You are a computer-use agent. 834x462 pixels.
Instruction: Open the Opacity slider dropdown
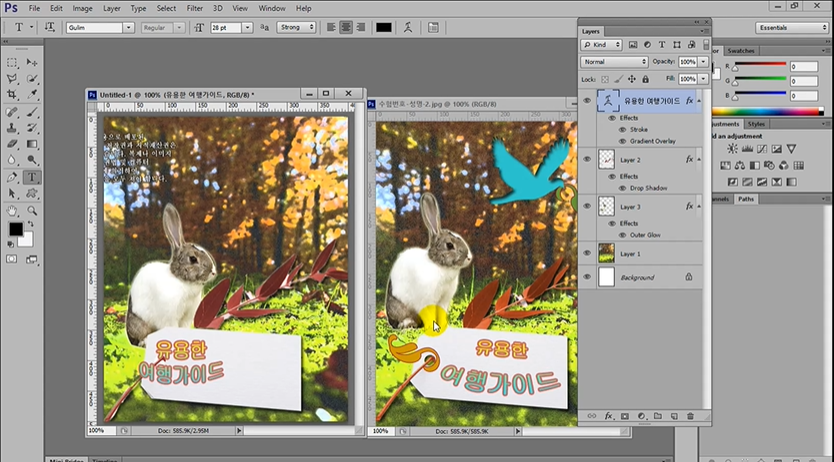[x=703, y=62]
